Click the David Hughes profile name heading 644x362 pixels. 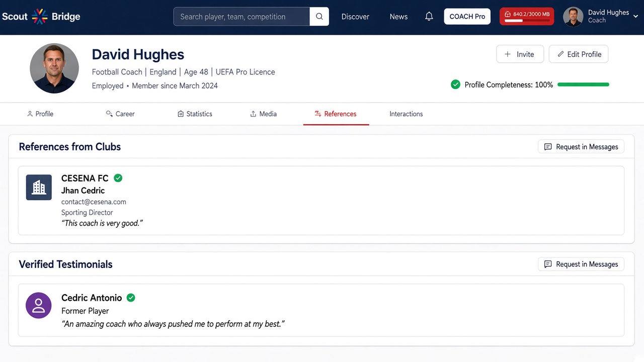[x=138, y=54]
